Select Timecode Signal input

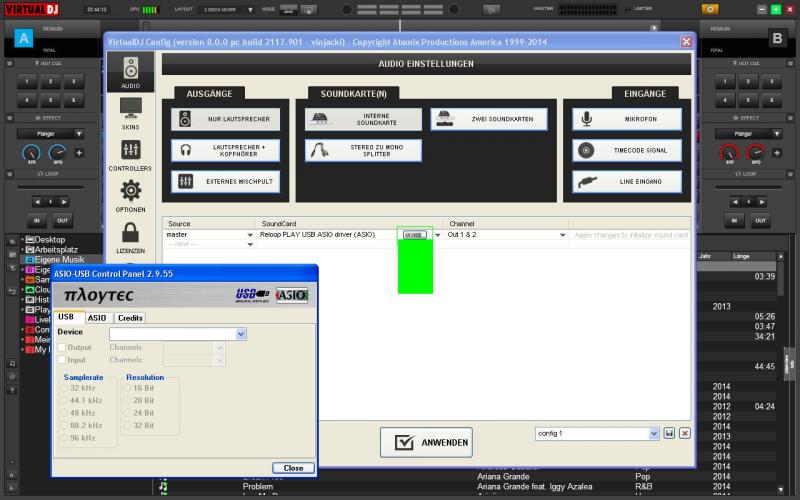627,151
